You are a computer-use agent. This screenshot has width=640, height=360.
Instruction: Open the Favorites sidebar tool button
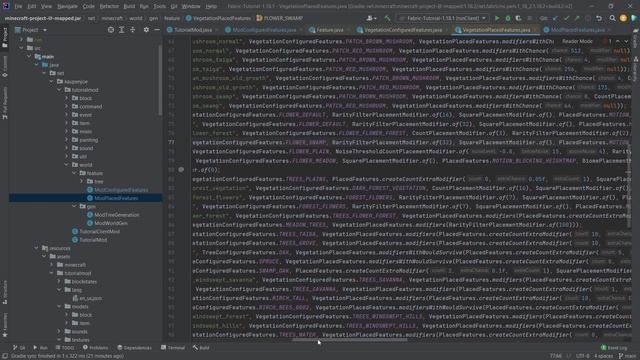tap(4, 325)
